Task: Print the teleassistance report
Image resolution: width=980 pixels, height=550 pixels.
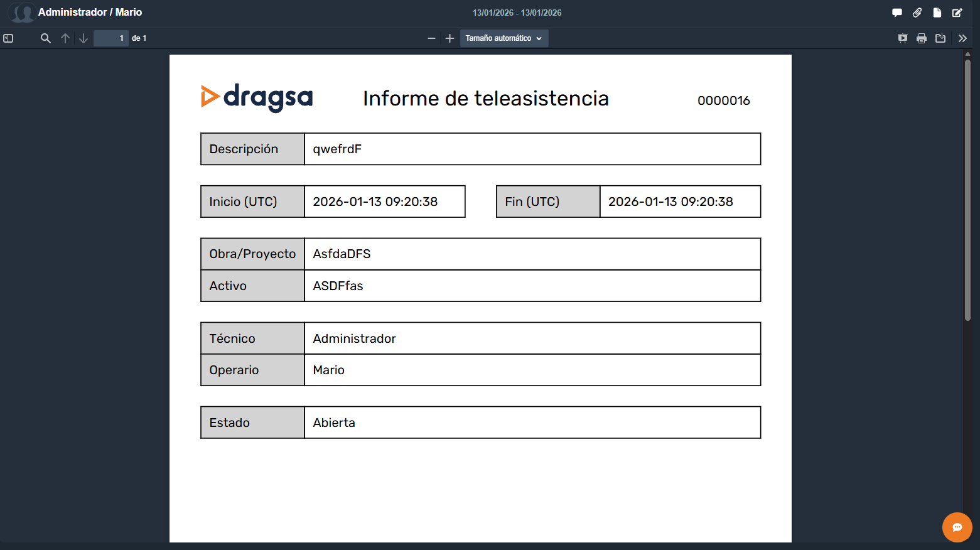Action: click(921, 38)
